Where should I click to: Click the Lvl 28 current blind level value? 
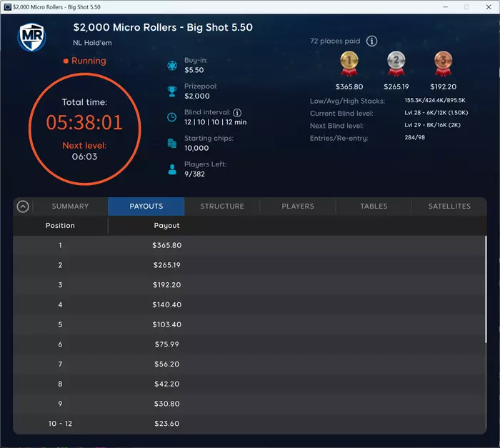pyautogui.click(x=436, y=113)
